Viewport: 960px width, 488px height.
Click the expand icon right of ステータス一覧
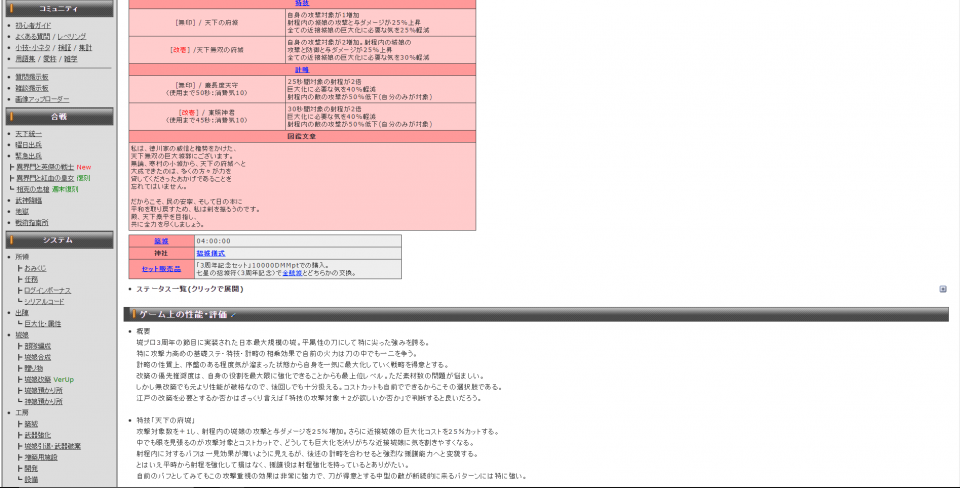(942, 289)
